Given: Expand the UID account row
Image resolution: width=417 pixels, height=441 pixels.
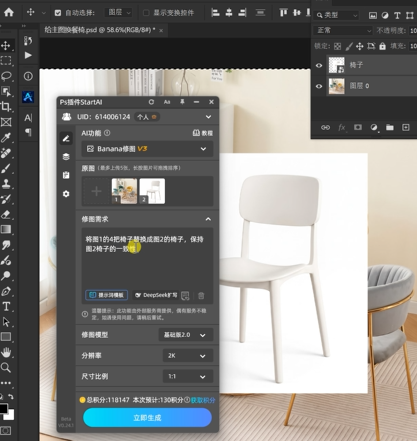Looking at the screenshot, I should [208, 117].
